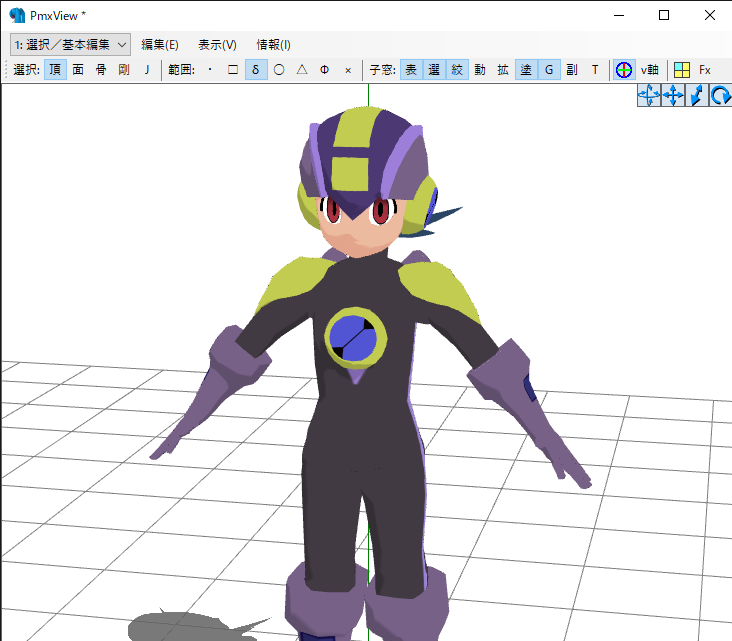Click the × range clear button

point(348,70)
